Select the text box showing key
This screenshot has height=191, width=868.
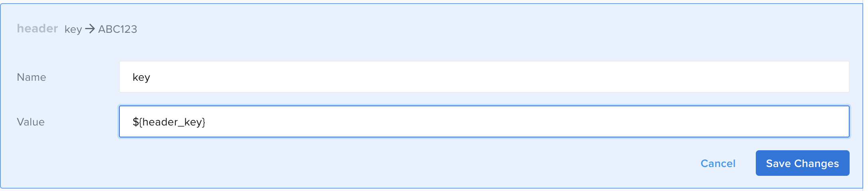484,77
